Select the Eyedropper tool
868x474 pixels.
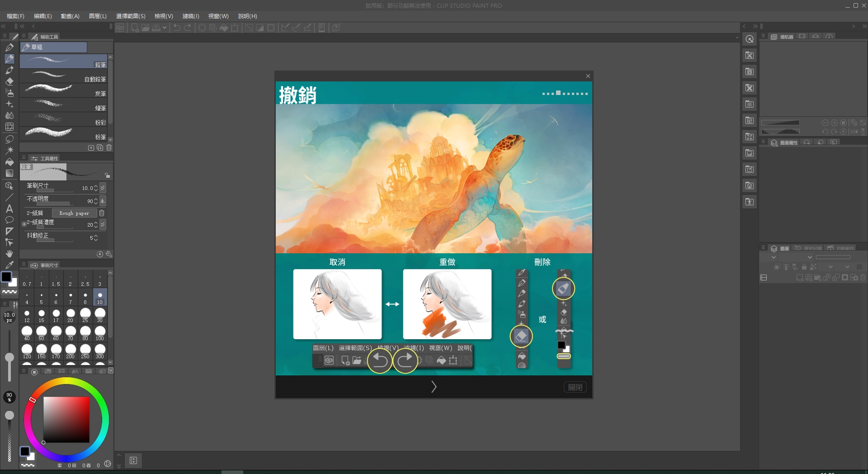tap(9, 265)
